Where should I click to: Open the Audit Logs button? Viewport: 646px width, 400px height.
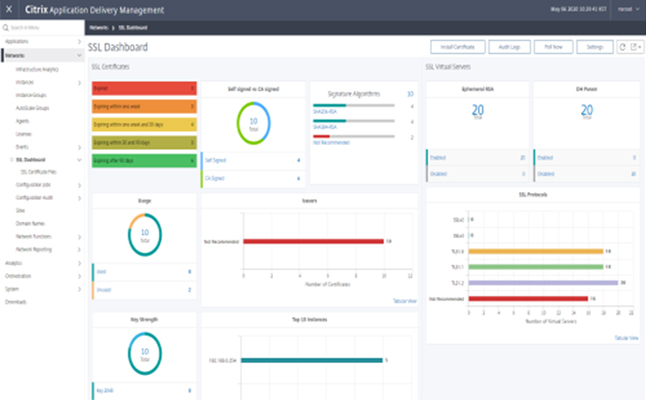tap(508, 47)
